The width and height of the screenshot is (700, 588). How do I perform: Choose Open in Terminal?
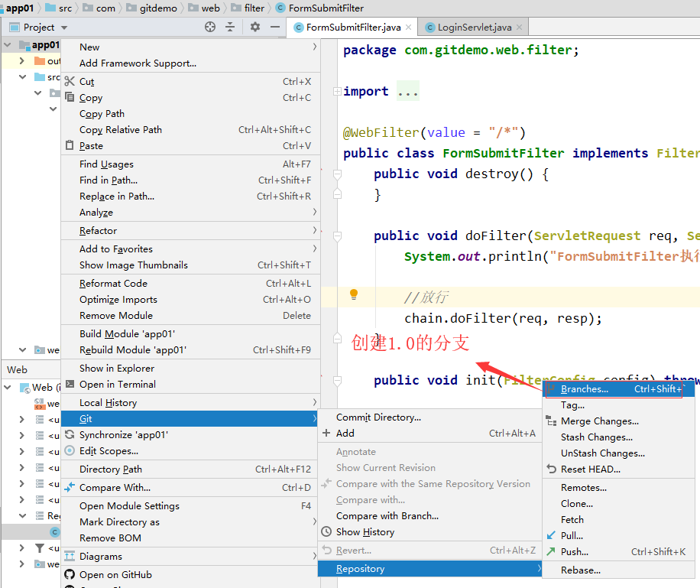point(190,385)
